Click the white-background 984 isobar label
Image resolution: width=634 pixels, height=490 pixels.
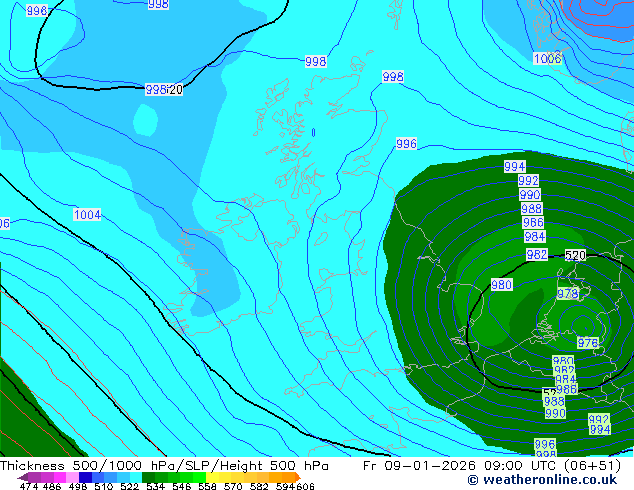[x=535, y=237]
